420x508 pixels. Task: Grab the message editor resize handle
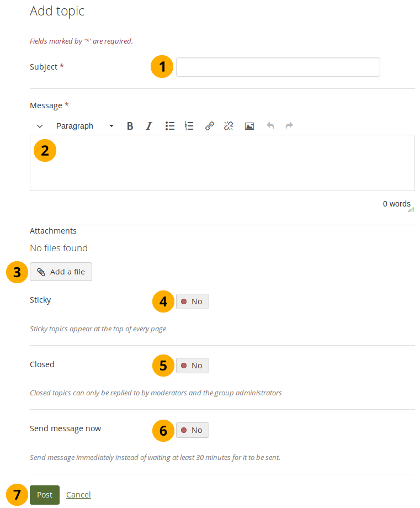pos(411,209)
